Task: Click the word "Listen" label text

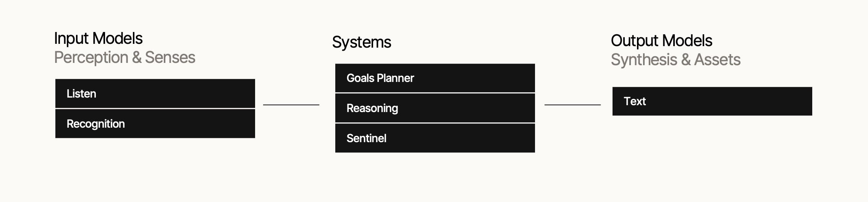Action: (81, 94)
